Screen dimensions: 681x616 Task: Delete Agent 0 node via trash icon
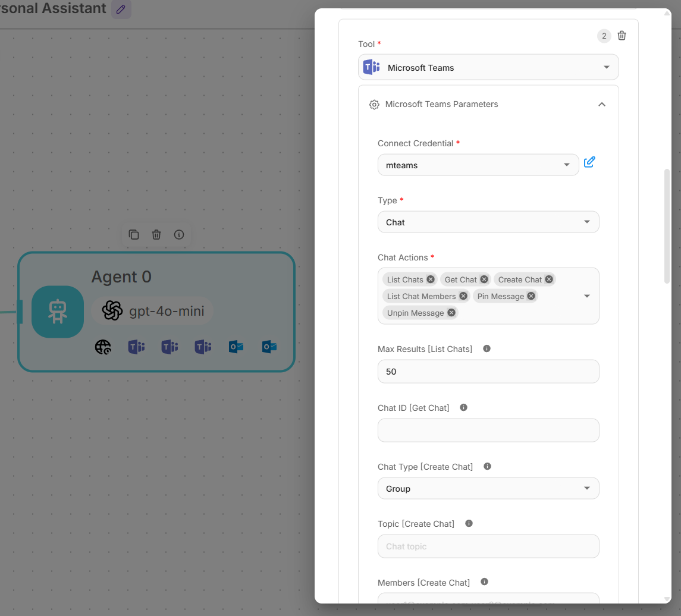pos(156,235)
